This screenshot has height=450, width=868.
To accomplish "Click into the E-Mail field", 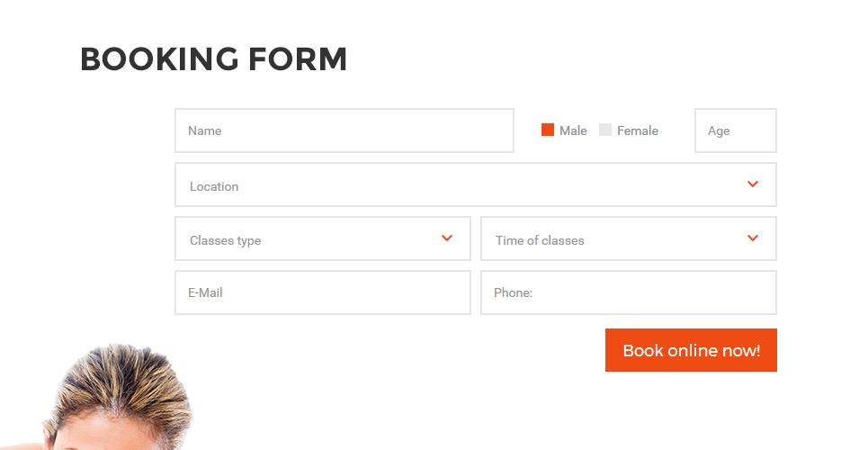I will pyautogui.click(x=323, y=292).
